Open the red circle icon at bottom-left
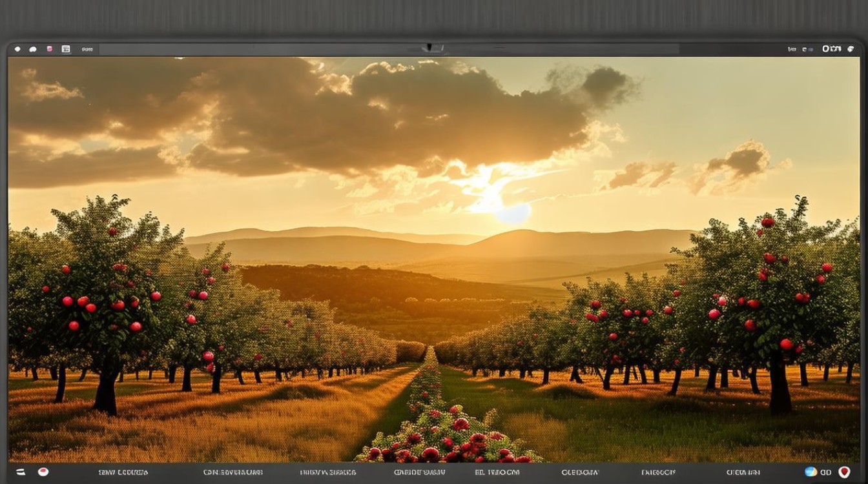Screen dimensions: 868x484 (43, 472)
